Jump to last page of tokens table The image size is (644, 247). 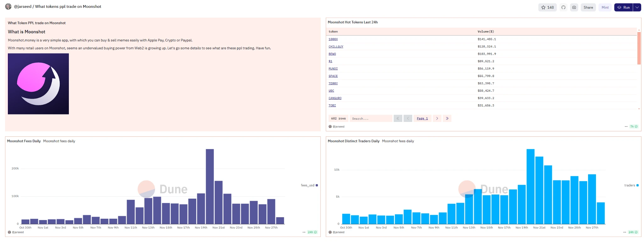[447, 118]
